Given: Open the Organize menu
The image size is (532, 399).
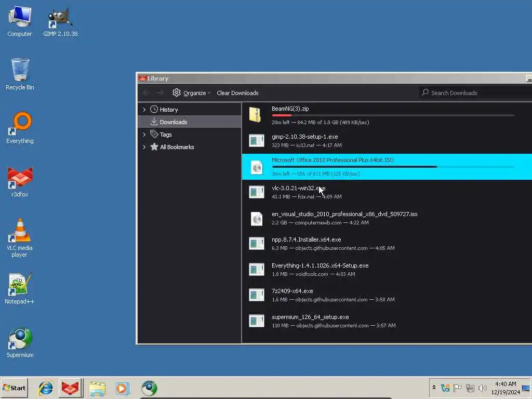Looking at the screenshot, I should tap(191, 92).
